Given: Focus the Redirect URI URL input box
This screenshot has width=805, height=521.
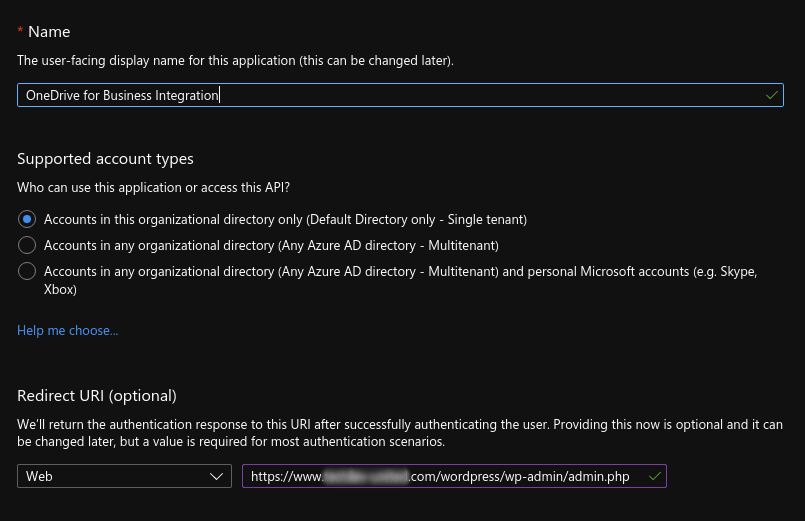Looking at the screenshot, I should (x=440, y=477).
